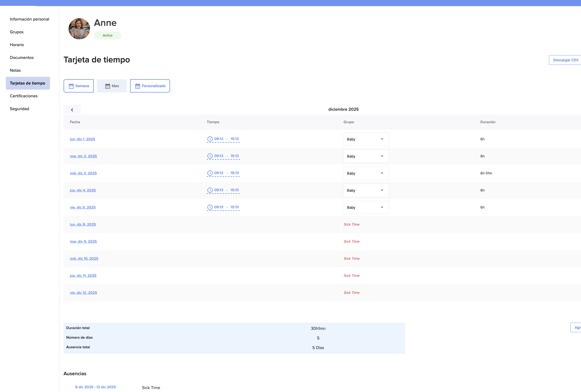Select Documentos in left sidebar
This screenshot has width=581, height=392.
coord(22,58)
